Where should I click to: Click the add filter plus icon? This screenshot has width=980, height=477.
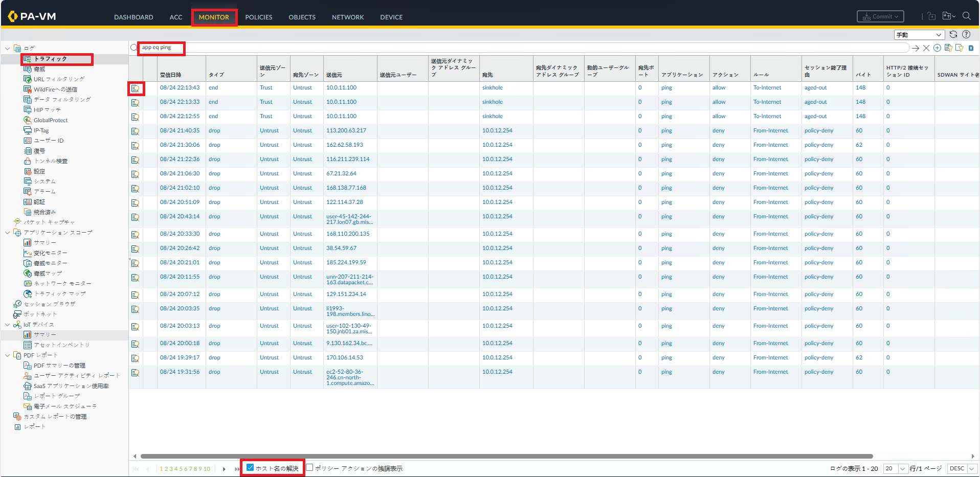[937, 48]
